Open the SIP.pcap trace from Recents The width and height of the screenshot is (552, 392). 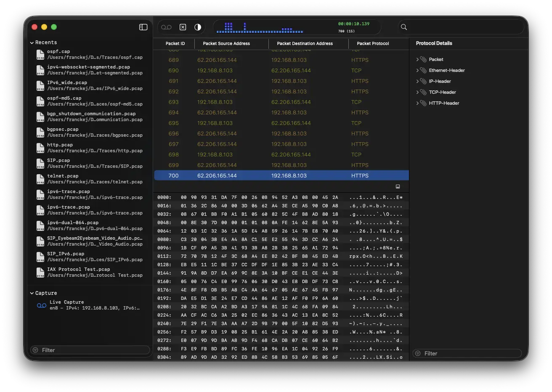[x=40, y=163]
